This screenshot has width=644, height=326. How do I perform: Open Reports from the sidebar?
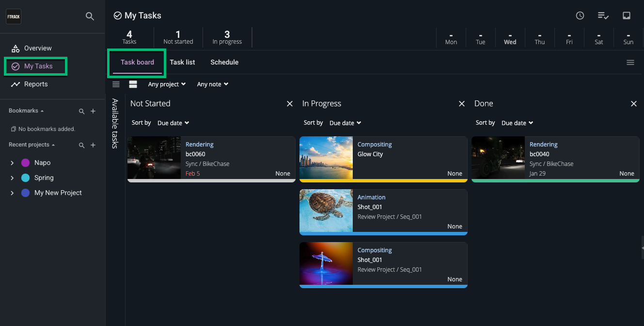point(36,84)
